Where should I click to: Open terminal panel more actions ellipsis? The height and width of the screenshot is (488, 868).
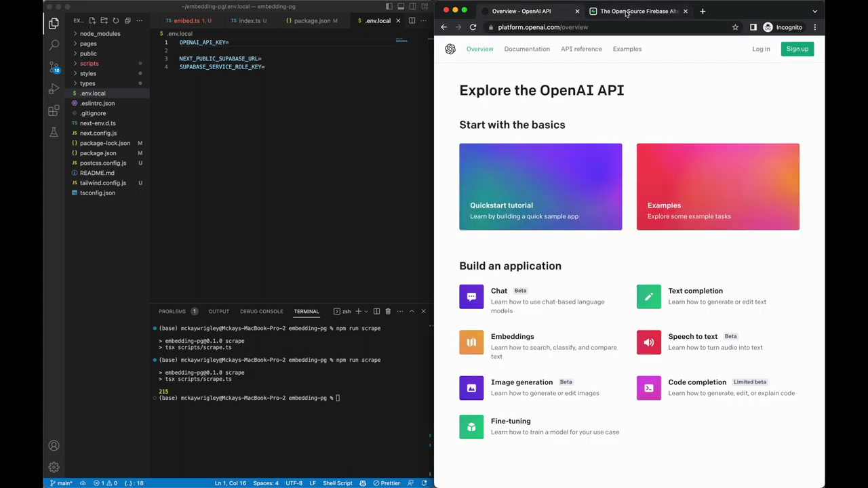pos(400,311)
